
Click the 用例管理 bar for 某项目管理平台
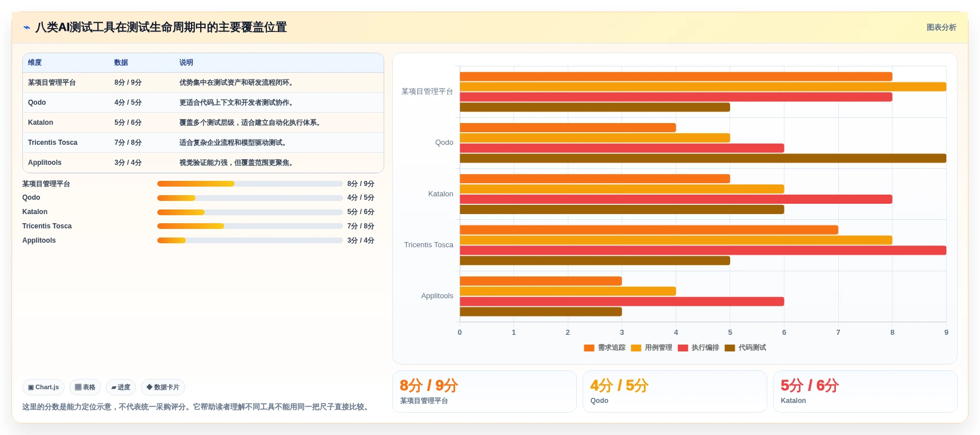point(703,87)
